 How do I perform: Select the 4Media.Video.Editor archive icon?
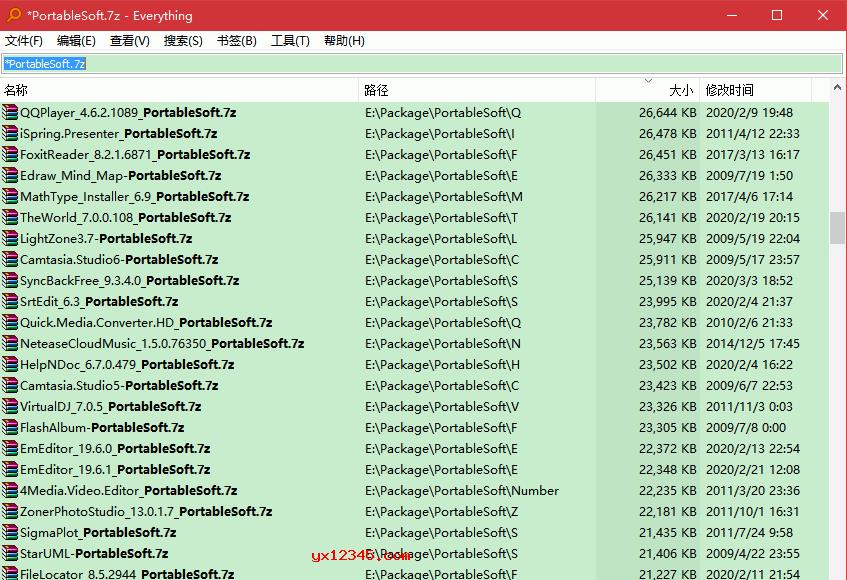(10, 490)
